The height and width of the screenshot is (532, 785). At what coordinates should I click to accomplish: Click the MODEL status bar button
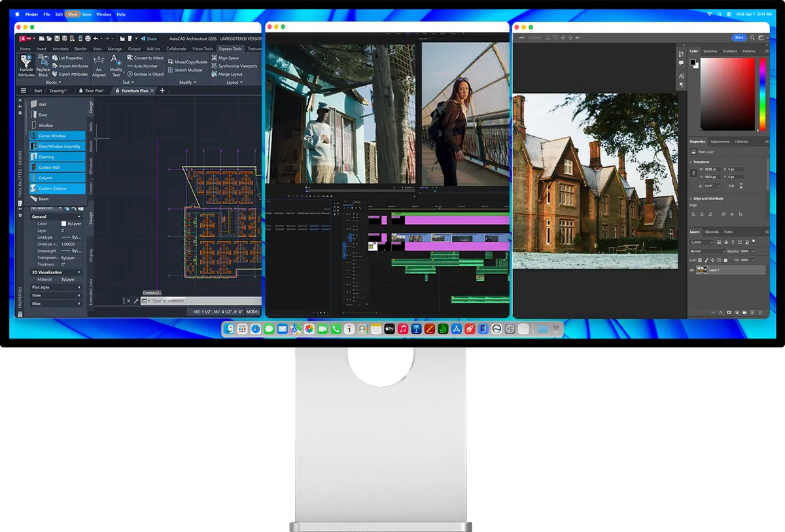pos(253,311)
